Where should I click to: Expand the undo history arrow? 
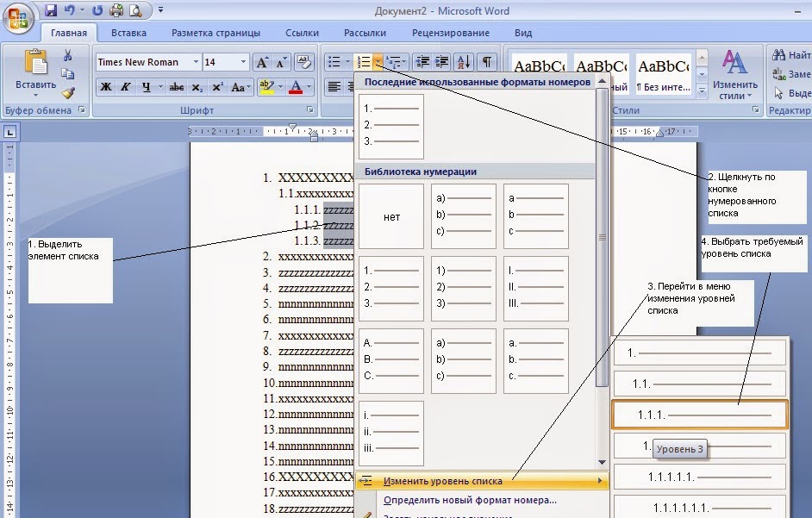click(x=82, y=10)
